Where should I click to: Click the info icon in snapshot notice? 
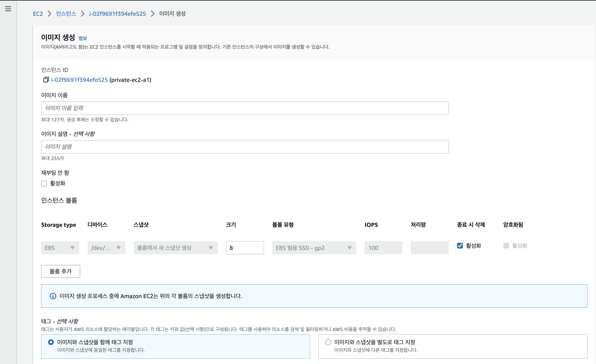tap(53, 296)
